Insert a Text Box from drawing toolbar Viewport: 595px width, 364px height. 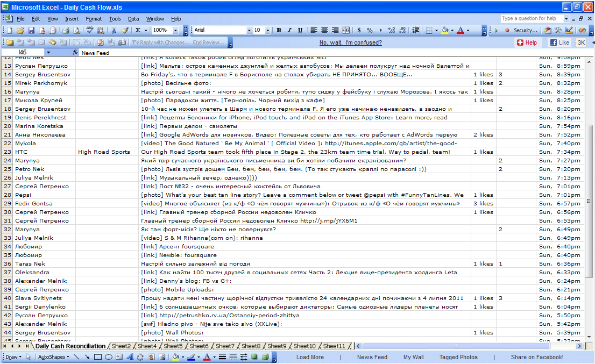(x=119, y=357)
